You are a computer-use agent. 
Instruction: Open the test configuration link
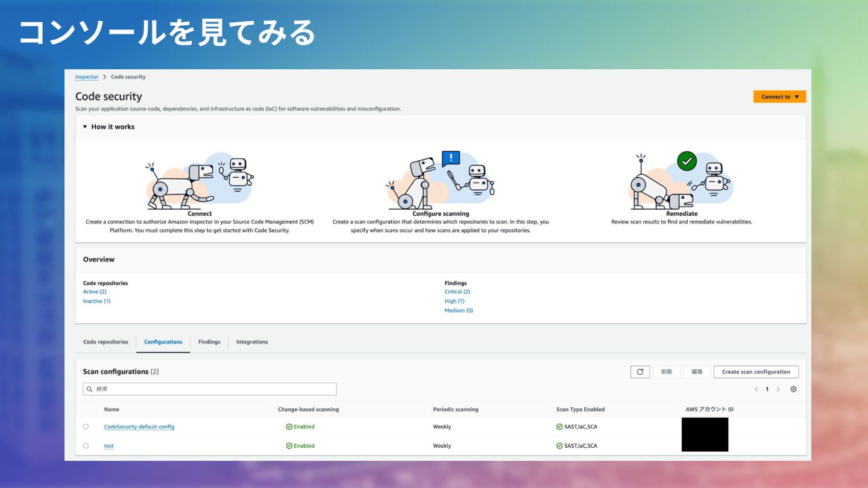pyautogui.click(x=109, y=446)
